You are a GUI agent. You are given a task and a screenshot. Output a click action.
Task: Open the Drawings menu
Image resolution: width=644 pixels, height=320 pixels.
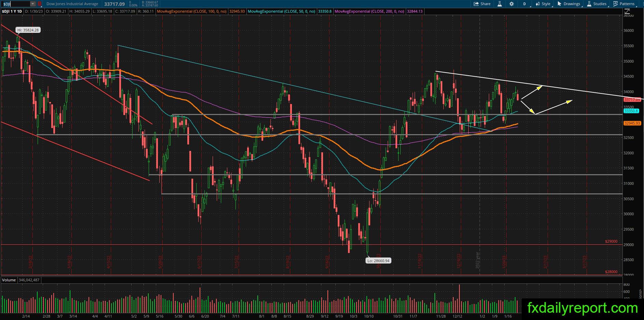pos(569,4)
